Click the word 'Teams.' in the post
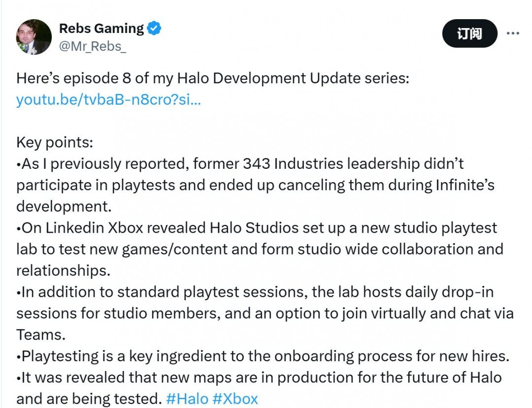The height and width of the screenshot is (408, 532). point(41,335)
